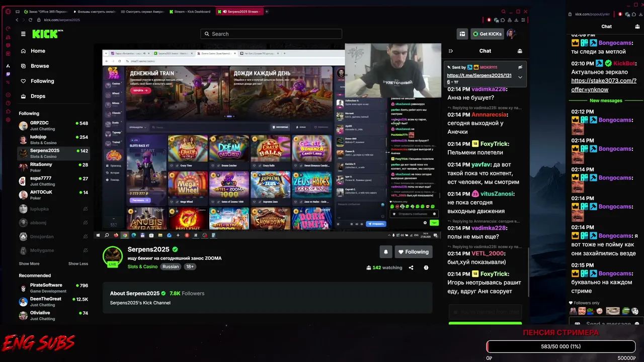
Task: Unpin the pinned chat message
Action: (x=520, y=67)
